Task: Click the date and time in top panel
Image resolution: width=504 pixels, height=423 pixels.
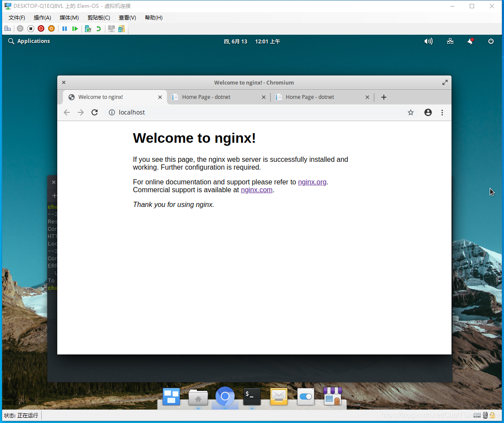Action: point(252,42)
